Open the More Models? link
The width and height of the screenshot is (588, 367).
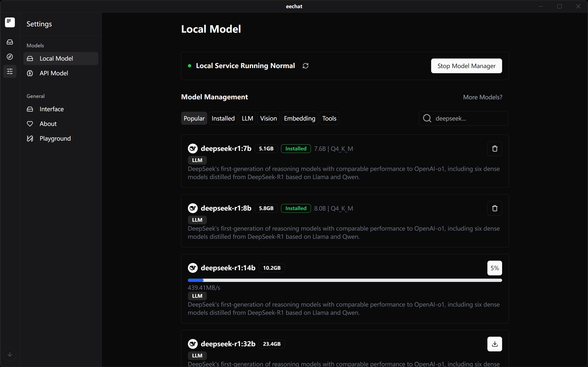482,97
